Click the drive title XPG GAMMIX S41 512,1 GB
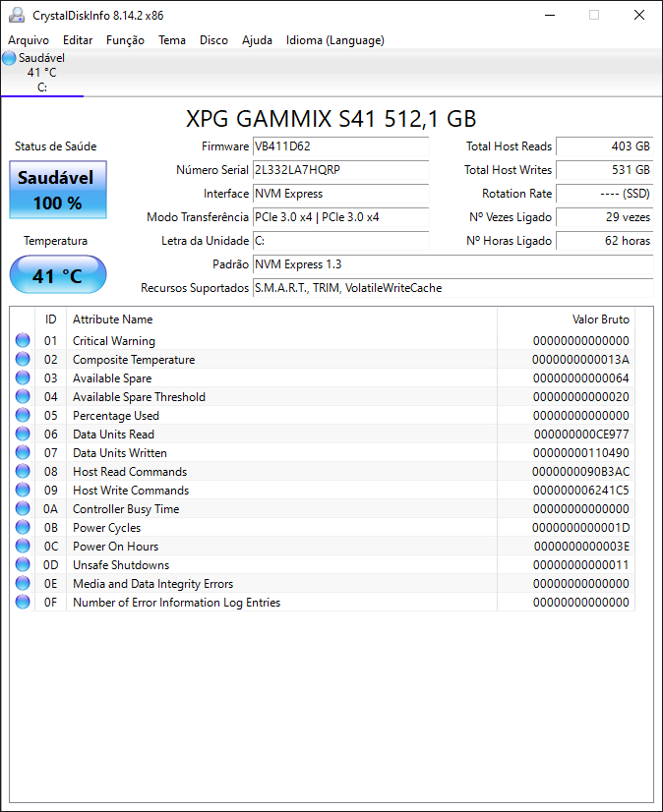 (x=331, y=119)
